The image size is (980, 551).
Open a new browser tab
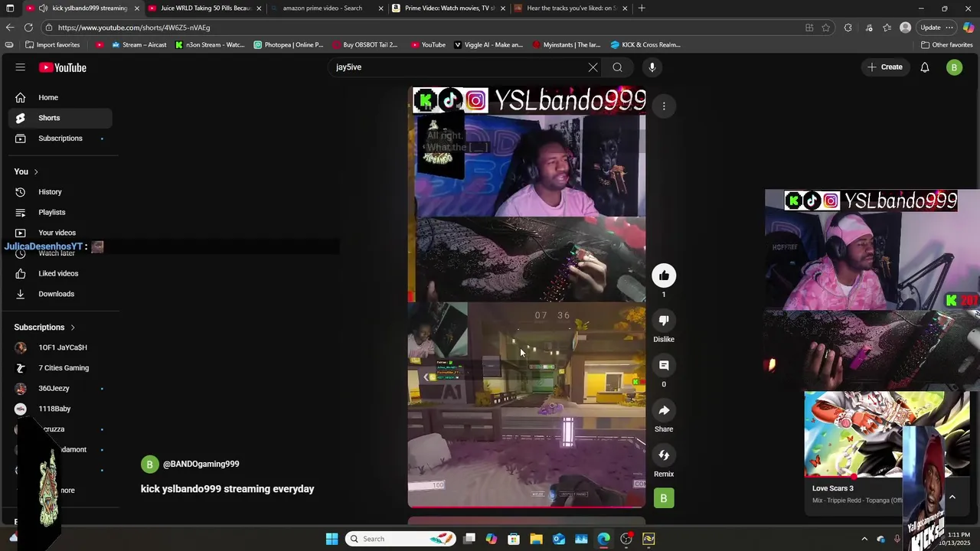click(x=642, y=8)
